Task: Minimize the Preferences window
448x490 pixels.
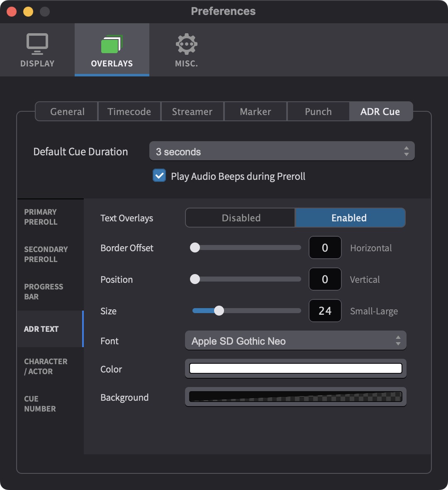Action: 28,12
